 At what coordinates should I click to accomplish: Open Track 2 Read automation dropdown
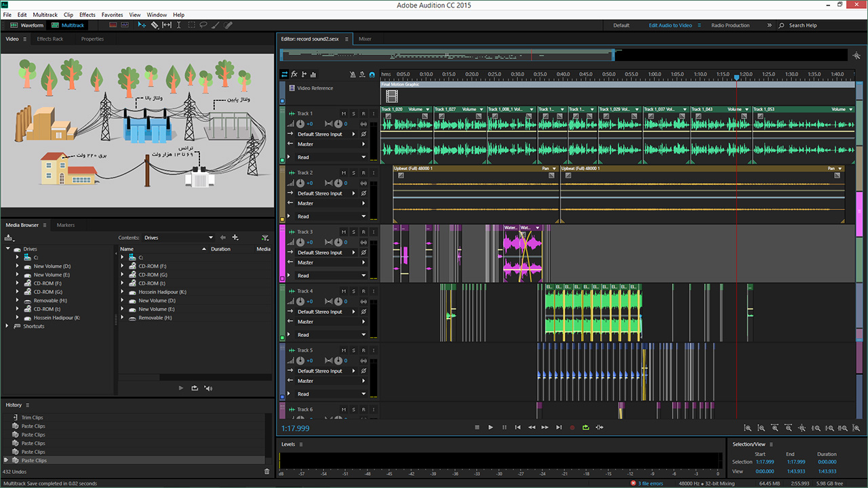[x=330, y=216]
